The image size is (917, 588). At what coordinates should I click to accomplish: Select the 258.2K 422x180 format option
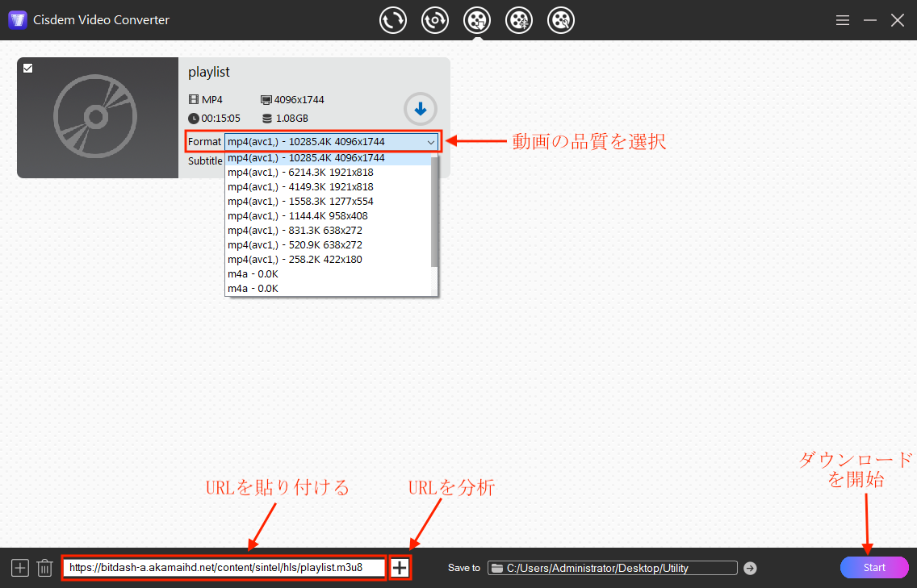click(295, 260)
